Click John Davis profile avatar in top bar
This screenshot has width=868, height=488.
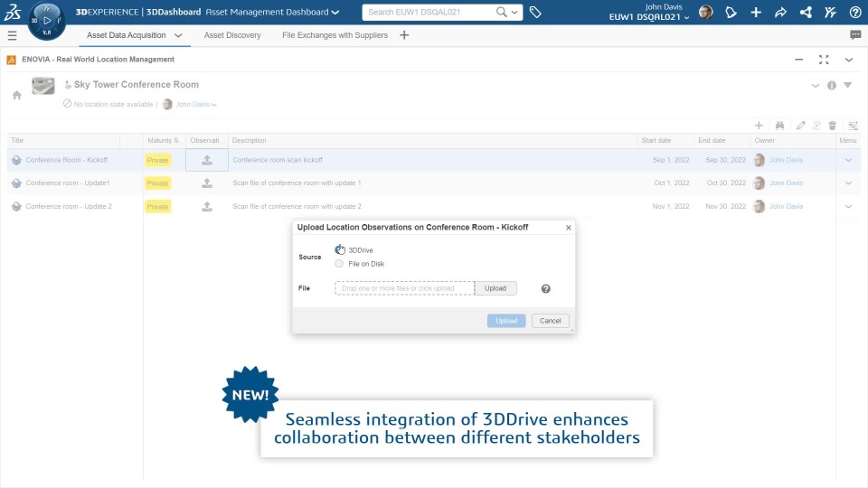pyautogui.click(x=706, y=12)
